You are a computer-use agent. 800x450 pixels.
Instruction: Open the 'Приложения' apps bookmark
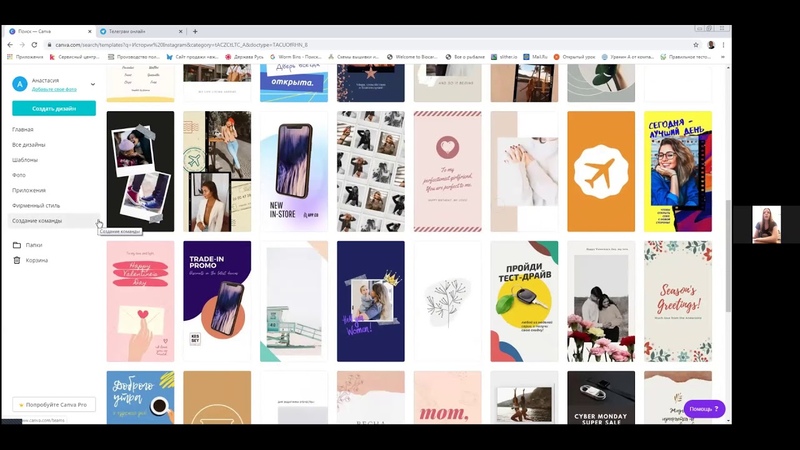[x=26, y=57]
